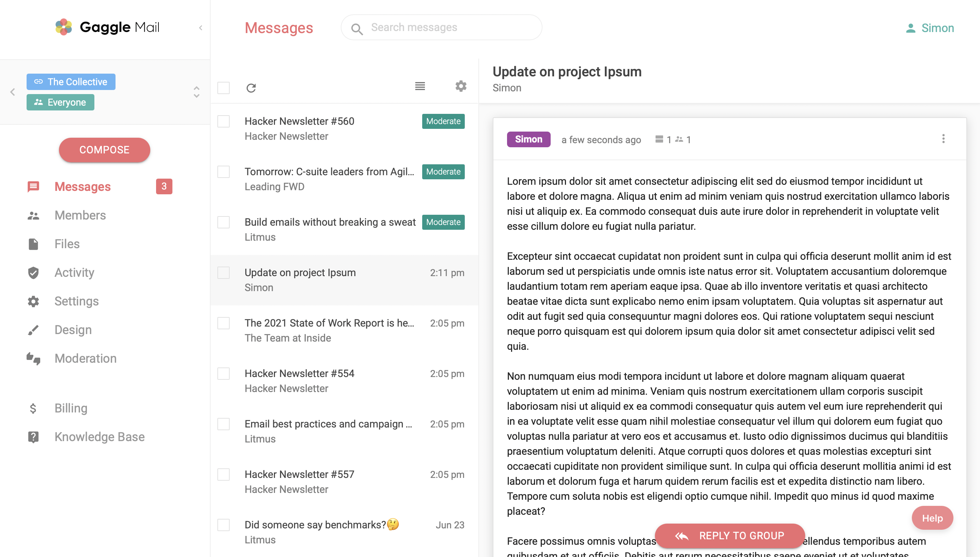This screenshot has width=980, height=557.
Task: Open the three-dot menu on Simon's message
Action: click(943, 139)
